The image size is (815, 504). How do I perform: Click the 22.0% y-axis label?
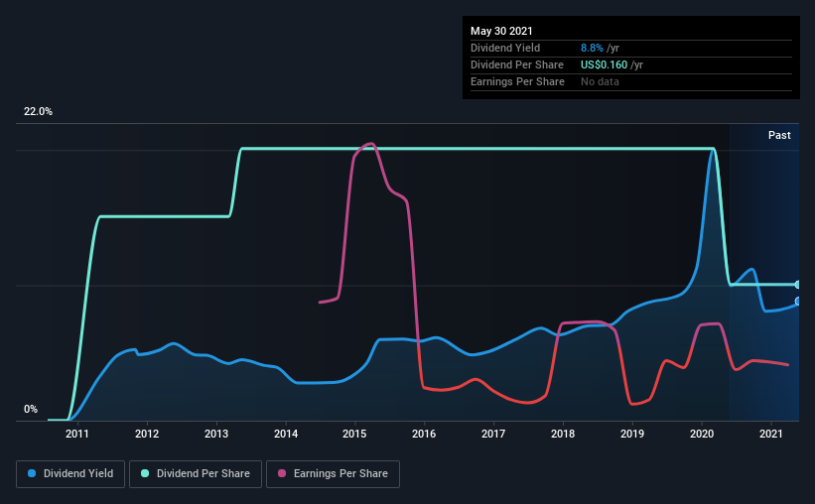click(38, 112)
